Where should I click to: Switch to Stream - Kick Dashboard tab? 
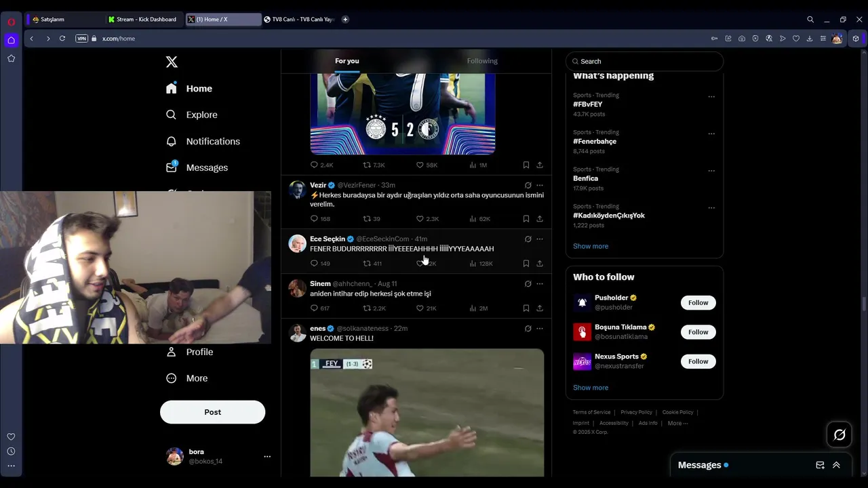click(142, 20)
